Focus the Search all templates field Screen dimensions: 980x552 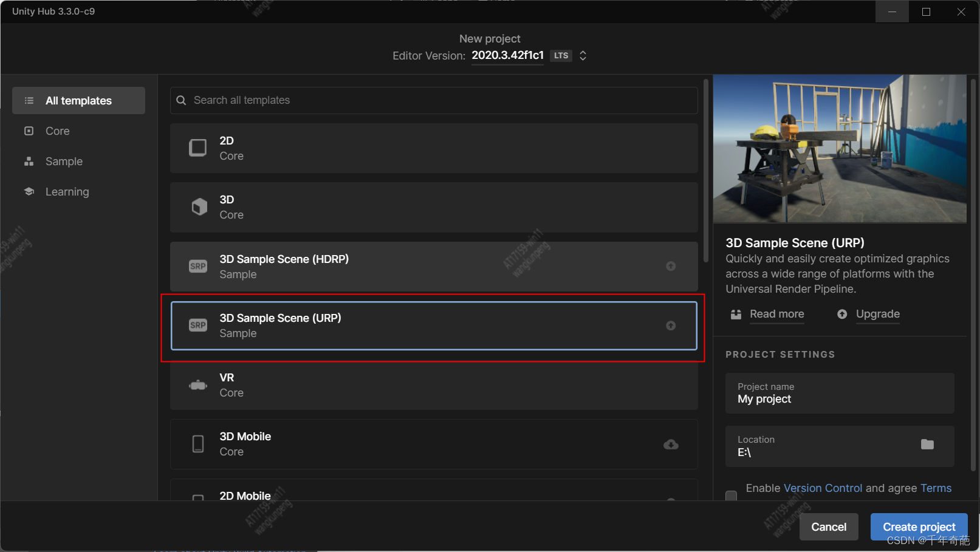click(x=434, y=100)
